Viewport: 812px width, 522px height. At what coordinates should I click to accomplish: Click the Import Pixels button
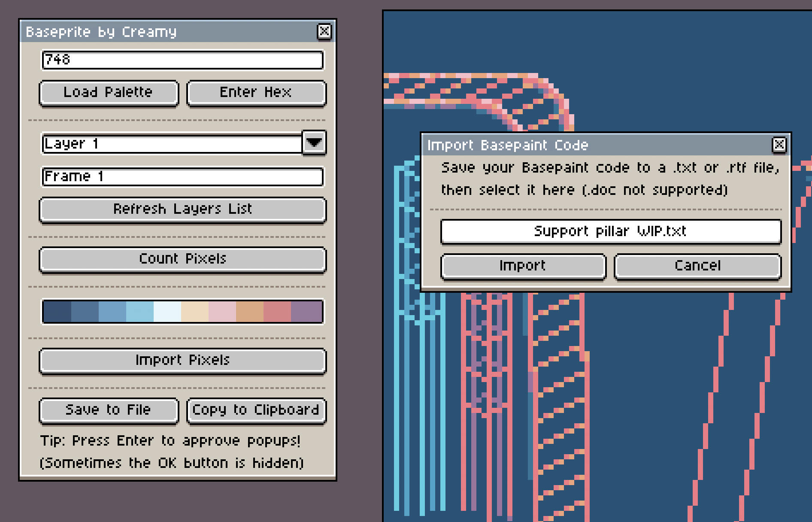pyautogui.click(x=182, y=361)
